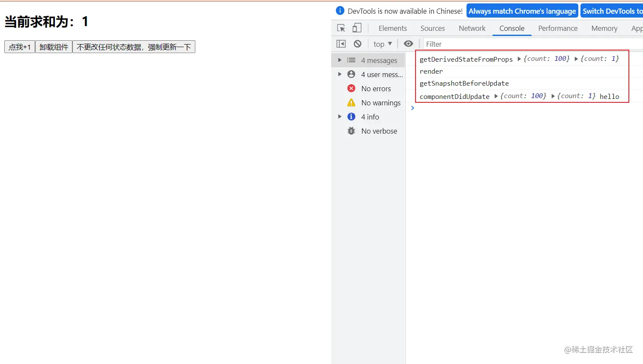Click the blue 4 info icon
Image resolution: width=643 pixels, height=364 pixels.
pyautogui.click(x=351, y=116)
